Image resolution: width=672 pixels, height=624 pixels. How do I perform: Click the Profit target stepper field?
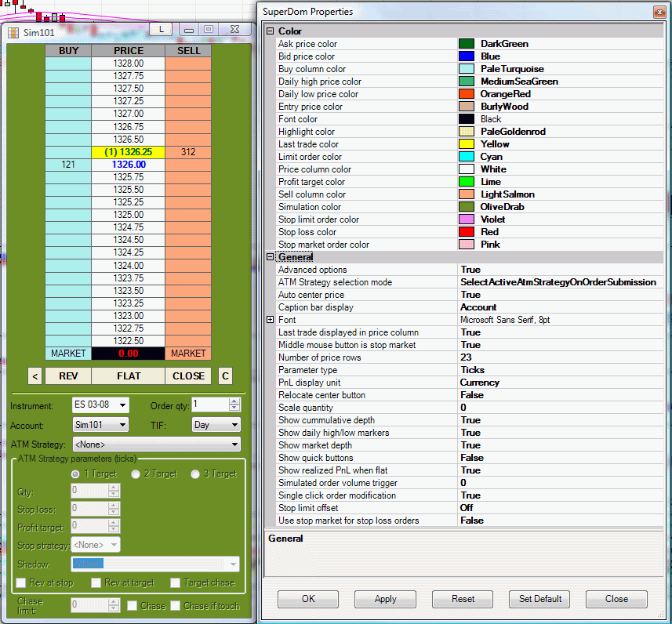coord(95,526)
